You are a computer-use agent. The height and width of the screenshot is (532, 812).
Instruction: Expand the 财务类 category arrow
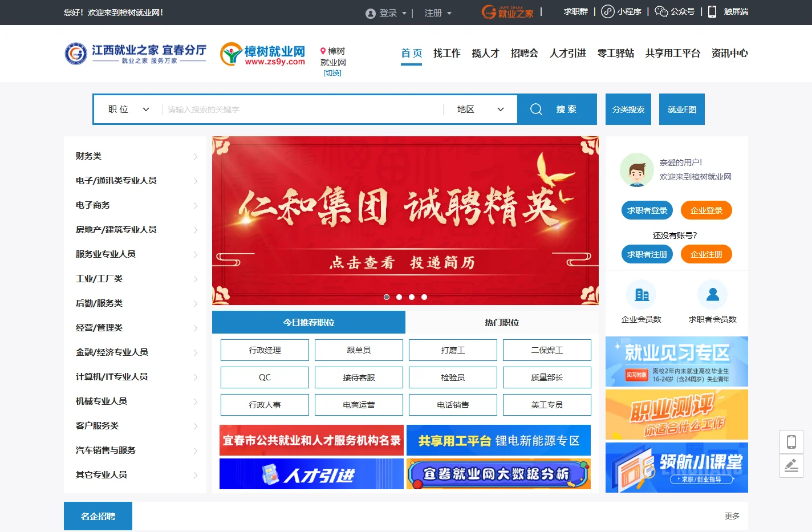click(195, 156)
